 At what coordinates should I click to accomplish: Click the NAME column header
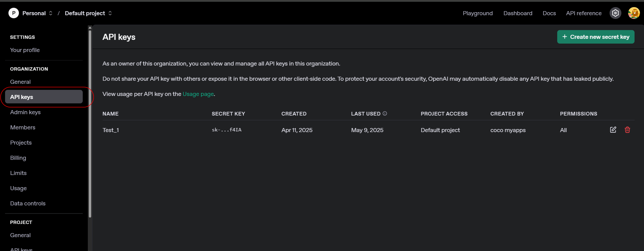[x=110, y=114]
